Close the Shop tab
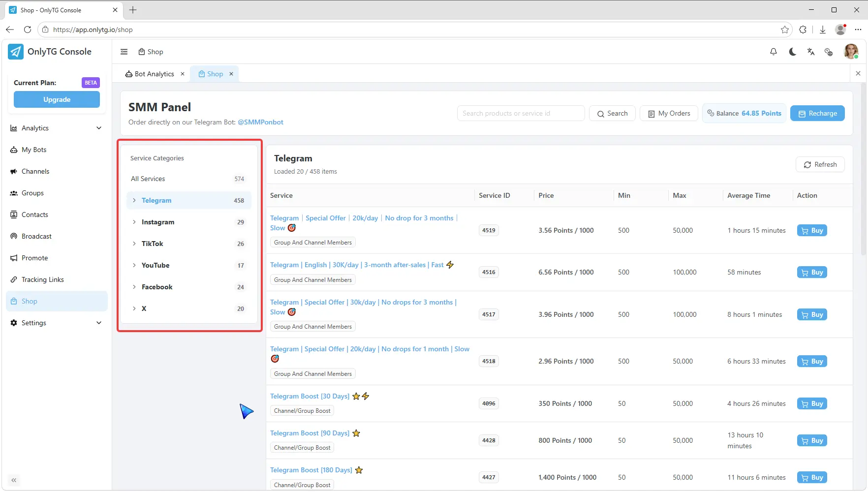The height and width of the screenshot is (492, 868). click(231, 74)
